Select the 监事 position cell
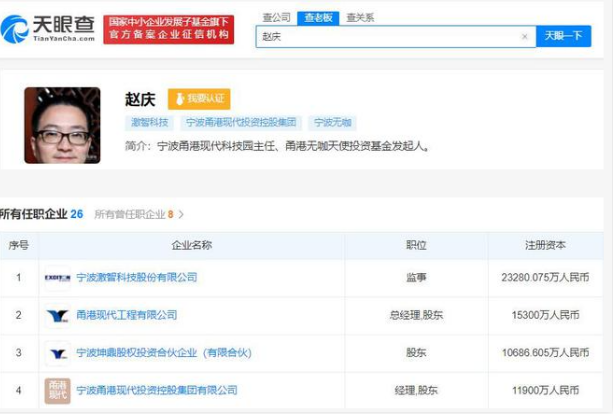 (x=416, y=278)
